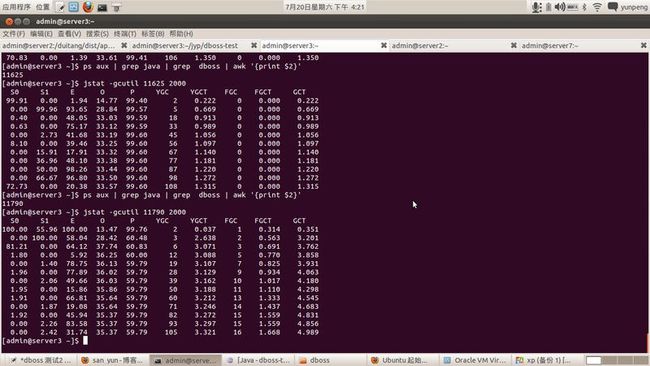Image resolution: width=650 pixels, height=366 pixels.
Task: Open the yunpeng user menu
Action: [x=634, y=7]
